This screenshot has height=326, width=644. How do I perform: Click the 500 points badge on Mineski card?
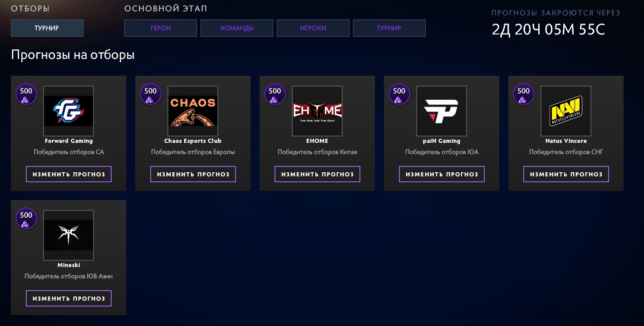(26, 218)
